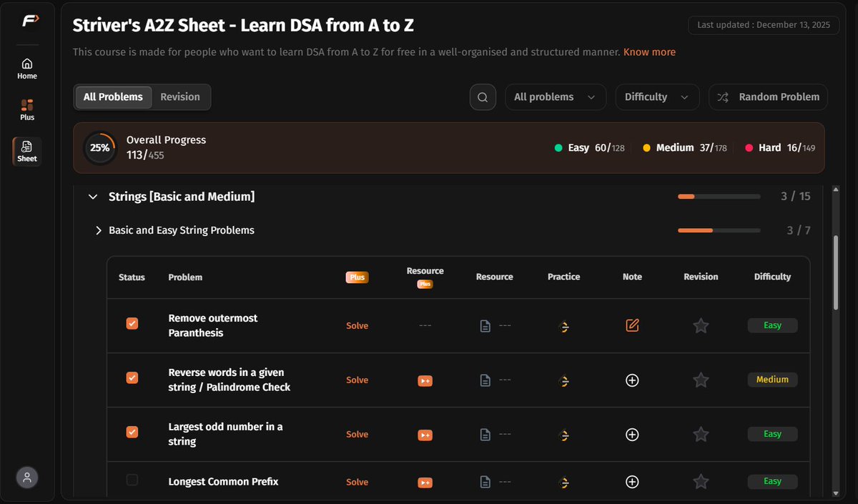Click the profile avatar at the sidebar bottom

(x=27, y=477)
